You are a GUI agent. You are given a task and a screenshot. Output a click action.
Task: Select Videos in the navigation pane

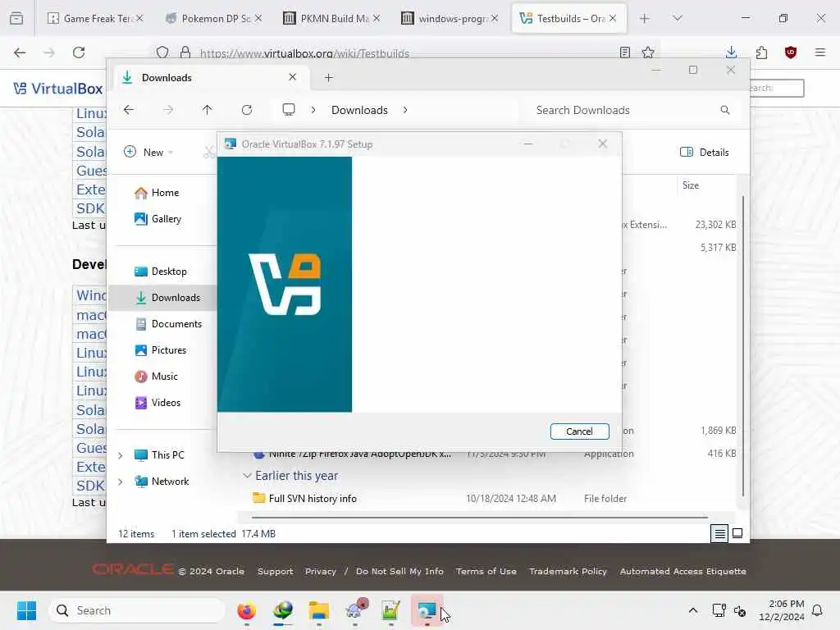click(x=157, y=402)
